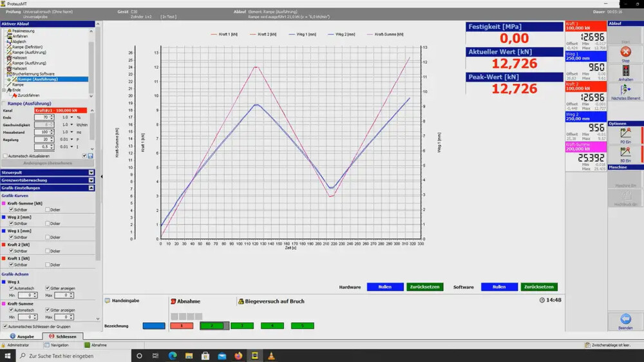Viewport: 644px width, 362px height.
Task: Enable Dicker for Weg 2 curve
Action: (47, 224)
